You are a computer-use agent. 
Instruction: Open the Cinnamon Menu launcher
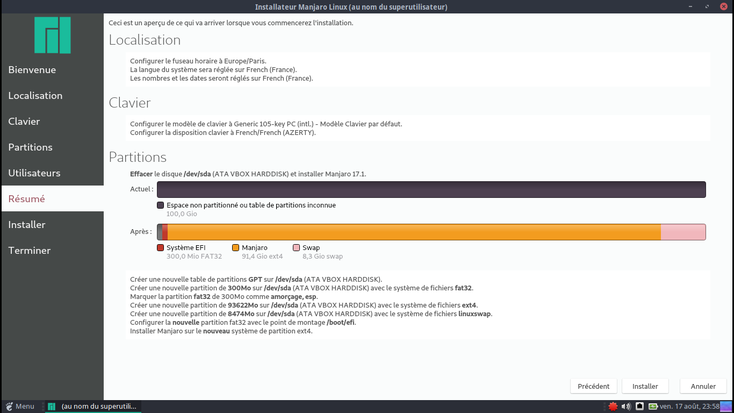20,406
